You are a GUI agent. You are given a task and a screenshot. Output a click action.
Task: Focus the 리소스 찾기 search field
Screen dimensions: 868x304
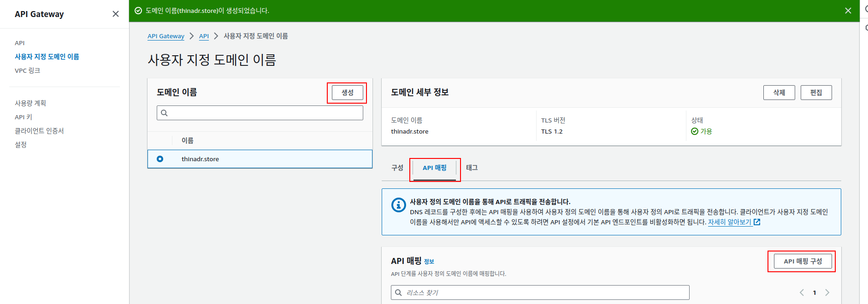(540, 292)
